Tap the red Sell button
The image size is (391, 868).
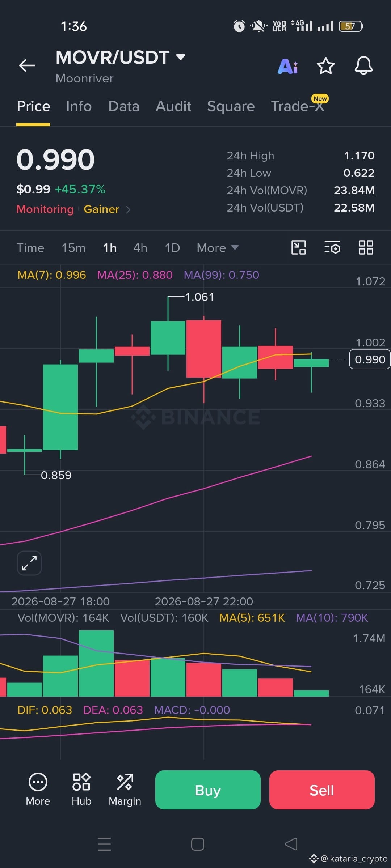click(x=322, y=790)
